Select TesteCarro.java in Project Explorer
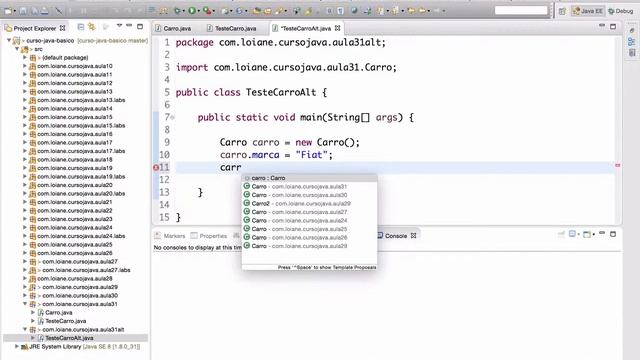 [65, 321]
